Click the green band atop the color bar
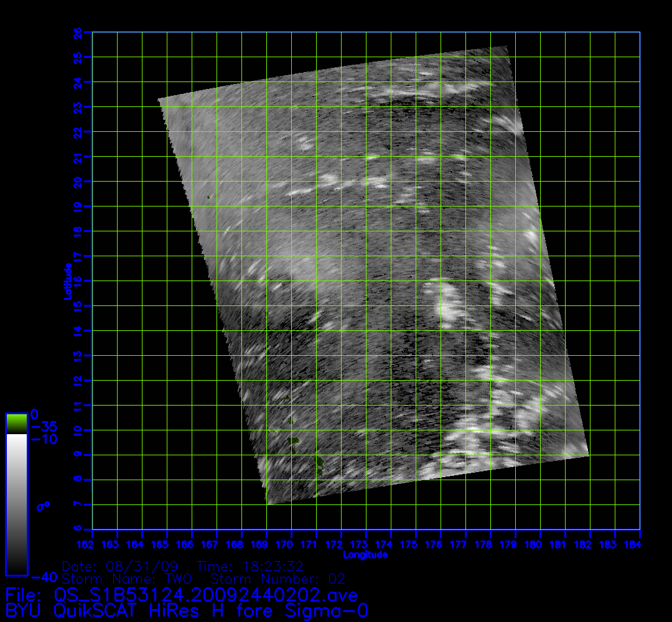Image resolution: width=672 pixels, height=622 pixels. (16, 424)
